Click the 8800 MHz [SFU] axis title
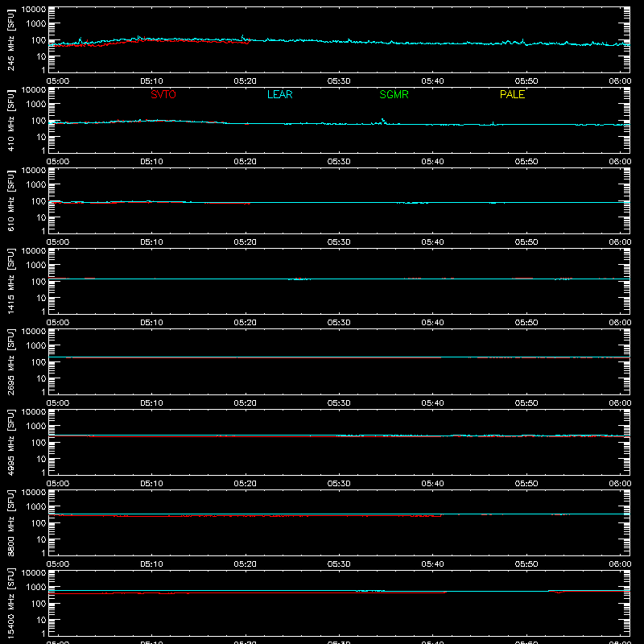The width and height of the screenshot is (644, 644). point(11,522)
